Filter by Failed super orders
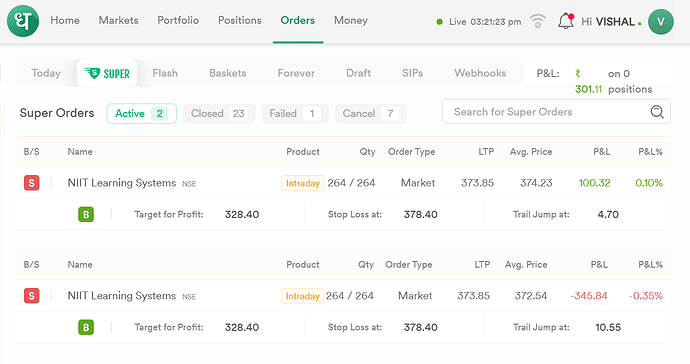The image size is (690, 364). [x=295, y=114]
